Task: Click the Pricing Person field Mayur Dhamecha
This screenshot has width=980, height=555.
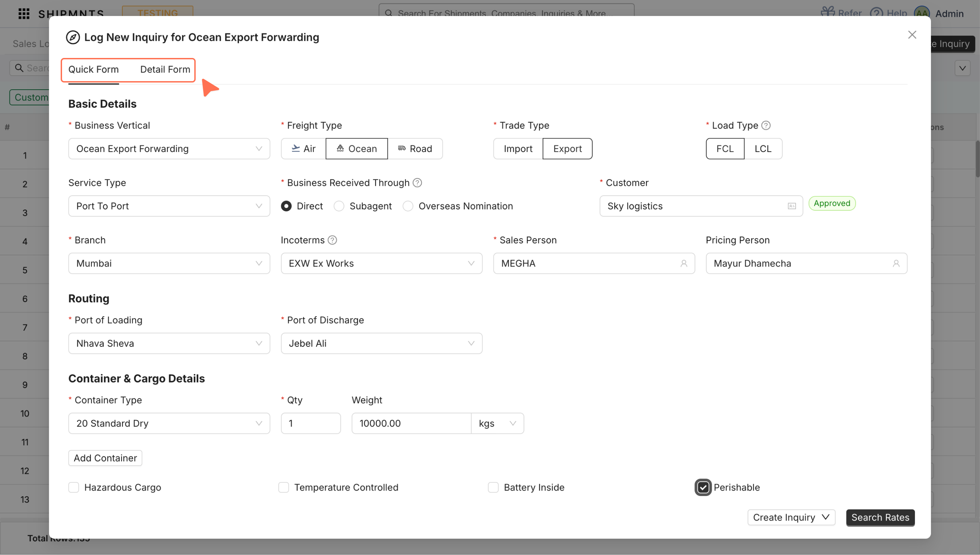Action: point(806,264)
